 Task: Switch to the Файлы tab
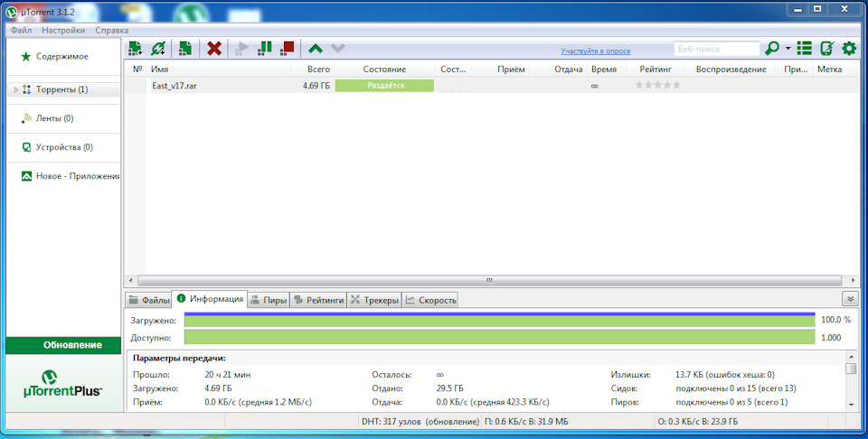(x=148, y=300)
